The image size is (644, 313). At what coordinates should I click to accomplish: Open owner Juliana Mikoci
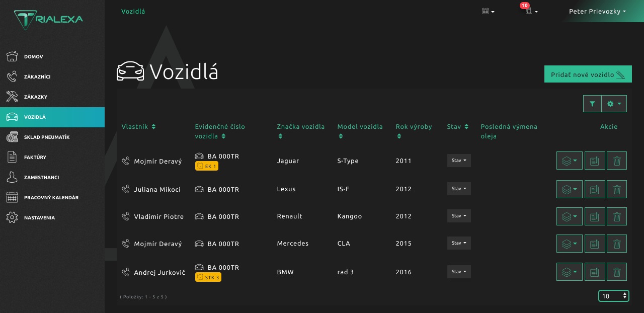pyautogui.click(x=157, y=189)
